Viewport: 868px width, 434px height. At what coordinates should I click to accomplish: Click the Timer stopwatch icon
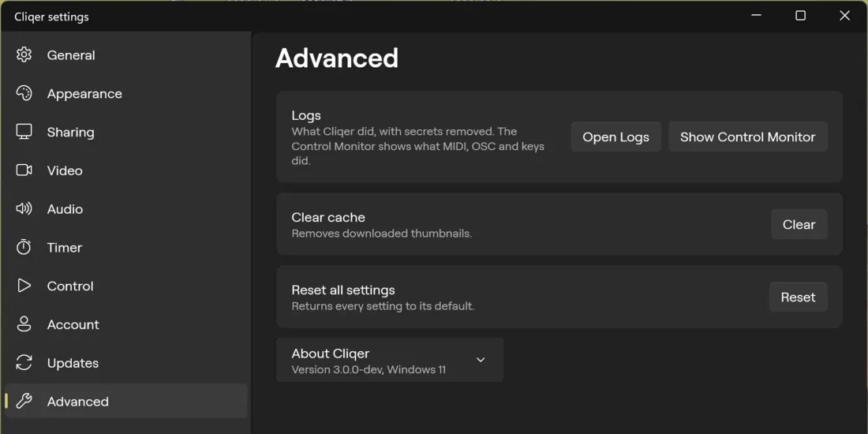click(x=24, y=247)
